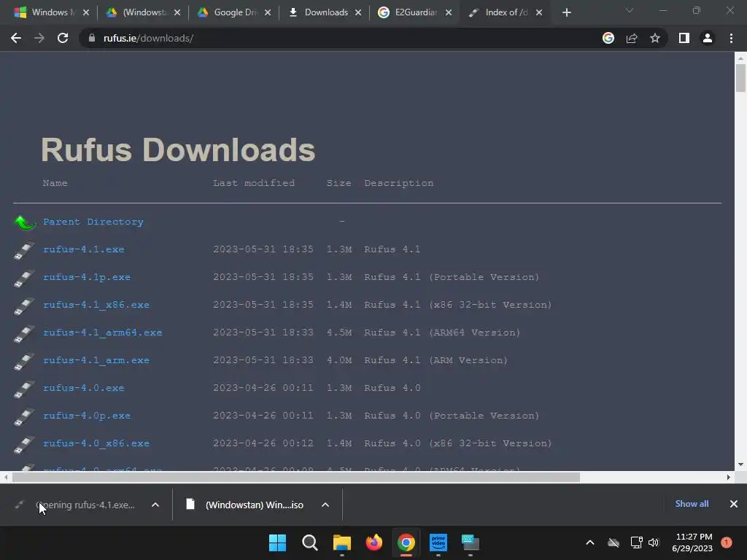Open the Parent Directory link
This screenshot has width=747, height=560.
[x=93, y=222]
